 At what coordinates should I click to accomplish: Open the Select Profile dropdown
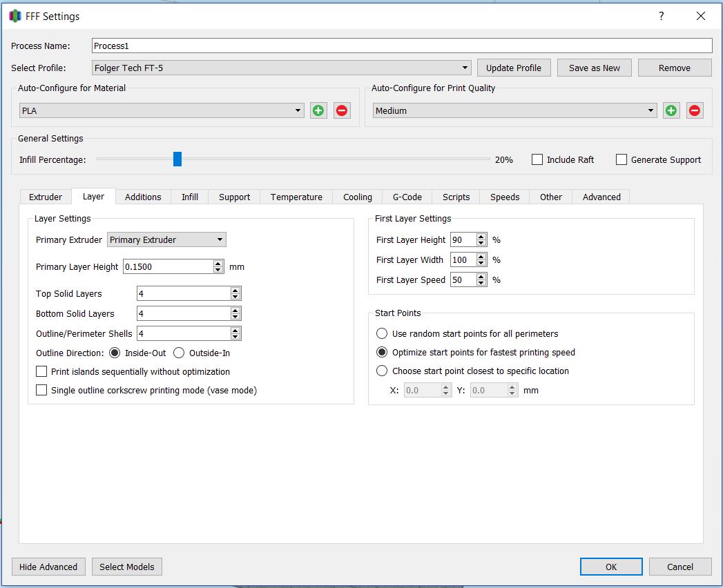tap(282, 68)
